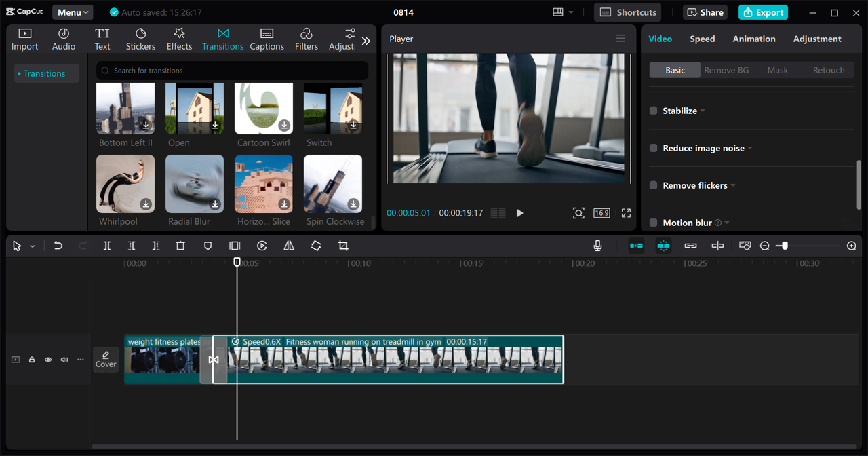
Task: Click the transition icon between timeline clips
Action: pyautogui.click(x=214, y=360)
